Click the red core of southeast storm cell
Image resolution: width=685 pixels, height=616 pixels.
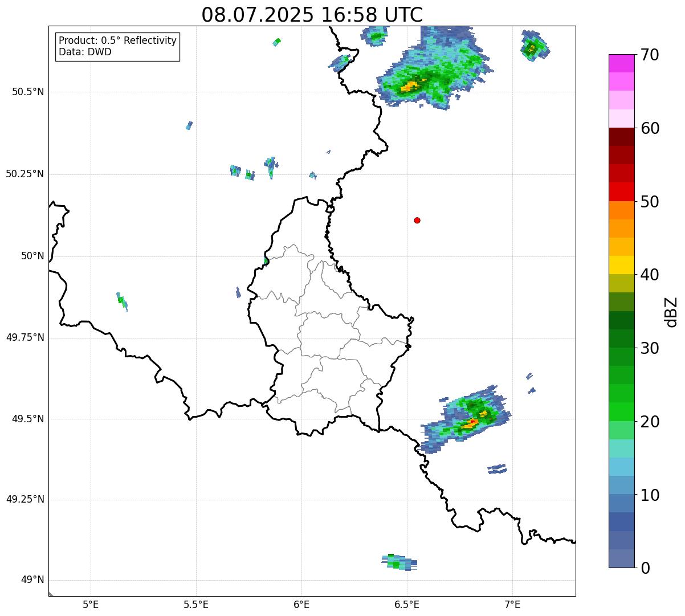472,422
